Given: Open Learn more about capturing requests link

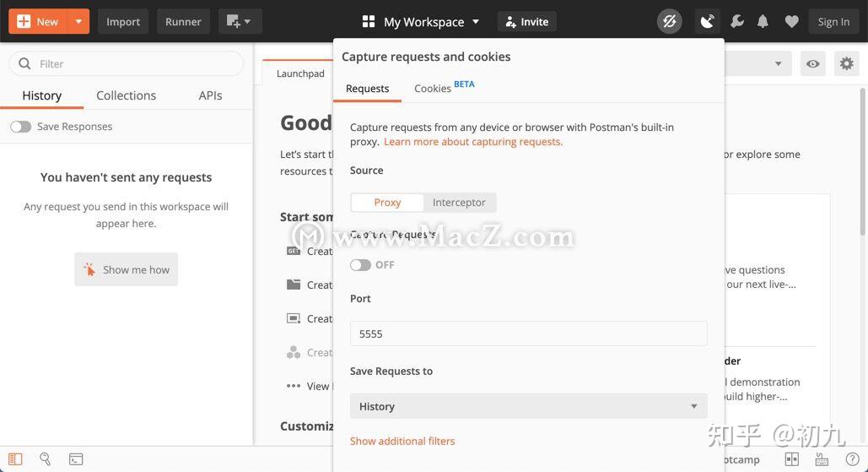Looking at the screenshot, I should tap(472, 142).
